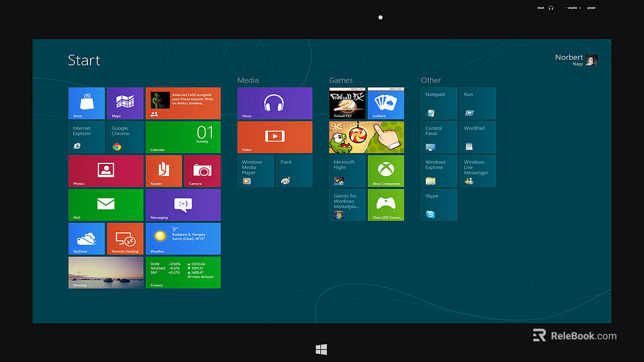Open the Weather tile for Budapest
644x362 pixels.
click(183, 238)
